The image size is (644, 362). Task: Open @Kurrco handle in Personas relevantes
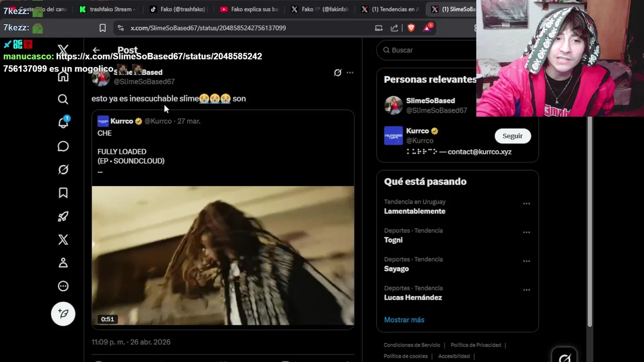420,141
